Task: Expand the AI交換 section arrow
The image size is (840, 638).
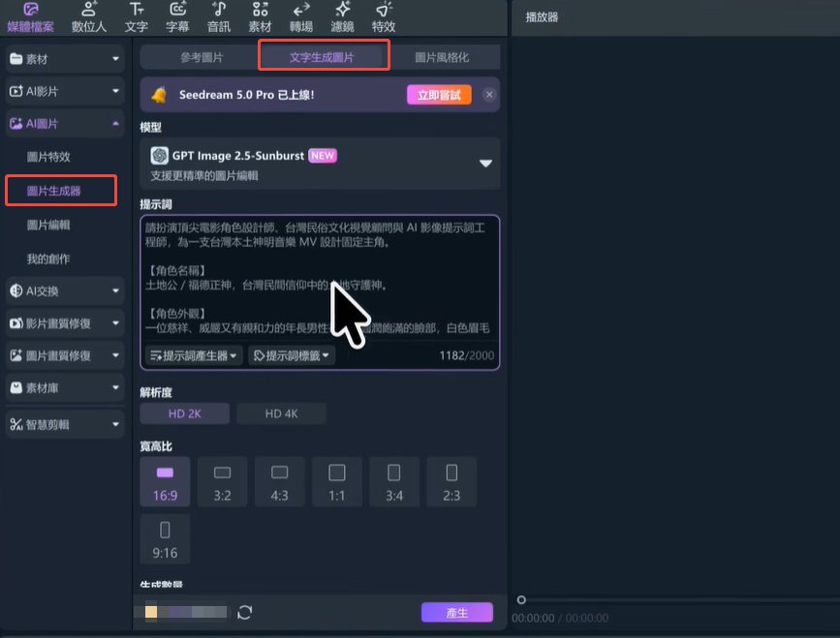Action: (115, 290)
